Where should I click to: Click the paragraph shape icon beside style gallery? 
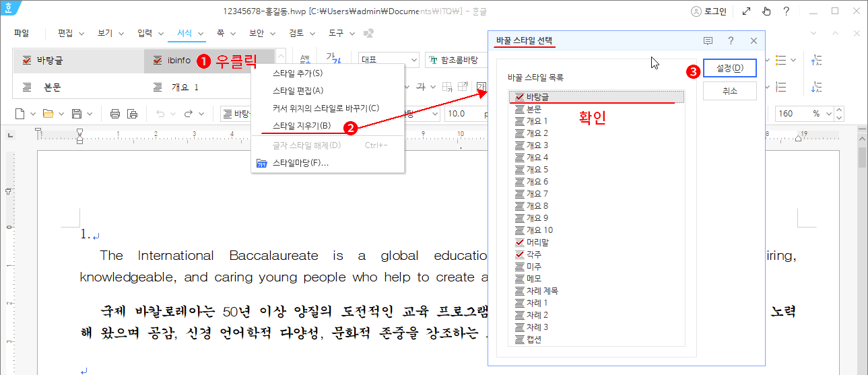[x=305, y=60]
